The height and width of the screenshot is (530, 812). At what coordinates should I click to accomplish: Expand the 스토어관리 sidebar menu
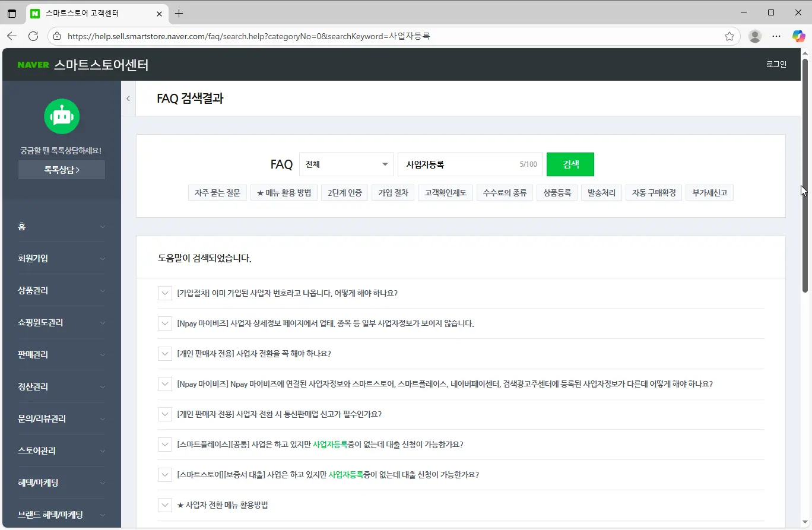62,451
